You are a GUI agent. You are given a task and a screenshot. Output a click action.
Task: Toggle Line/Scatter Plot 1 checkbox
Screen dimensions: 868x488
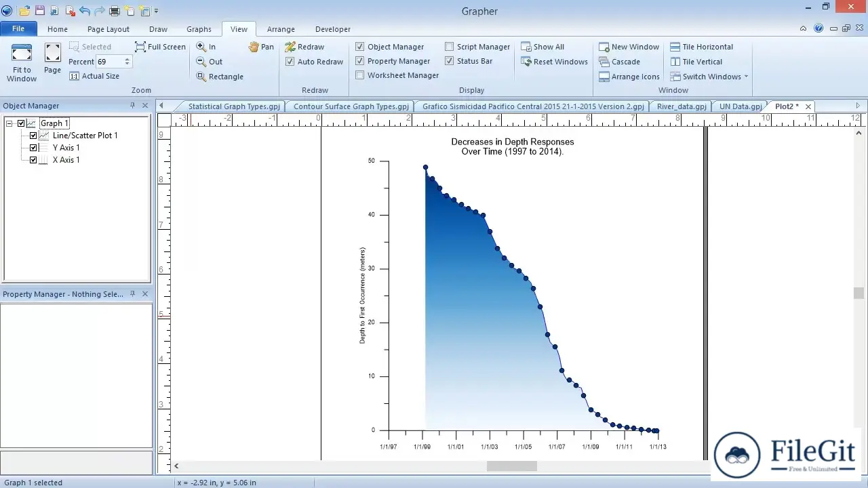(33, 136)
